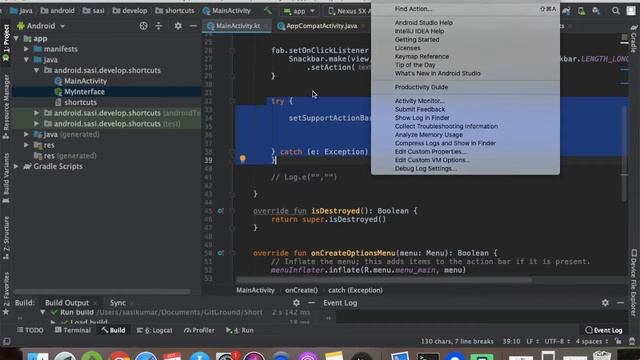The width and height of the screenshot is (640, 360).
Task: Open Project panel settings gear
Action: [178, 26]
